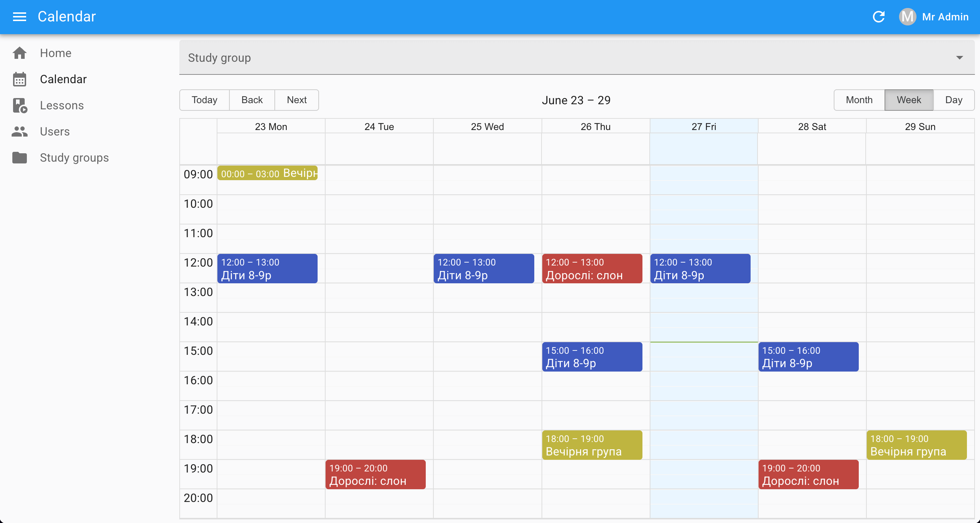Open the hamburger navigation menu
980x523 pixels.
tap(19, 17)
